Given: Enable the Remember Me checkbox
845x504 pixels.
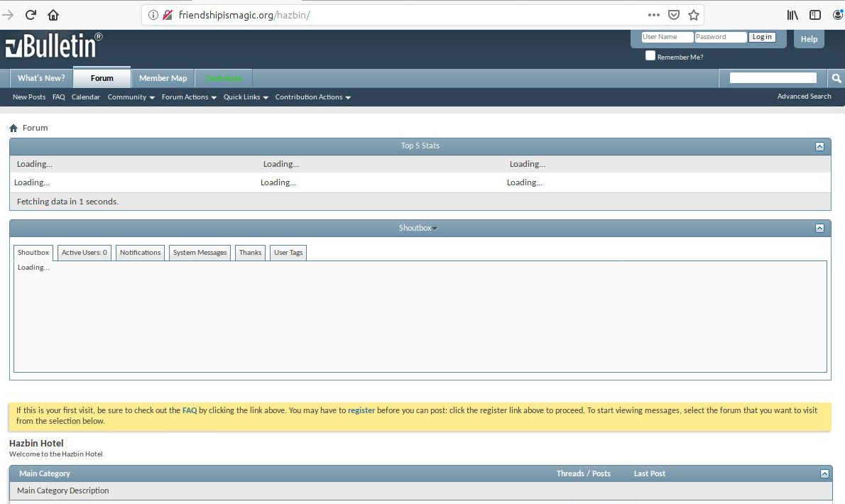Looking at the screenshot, I should point(650,56).
